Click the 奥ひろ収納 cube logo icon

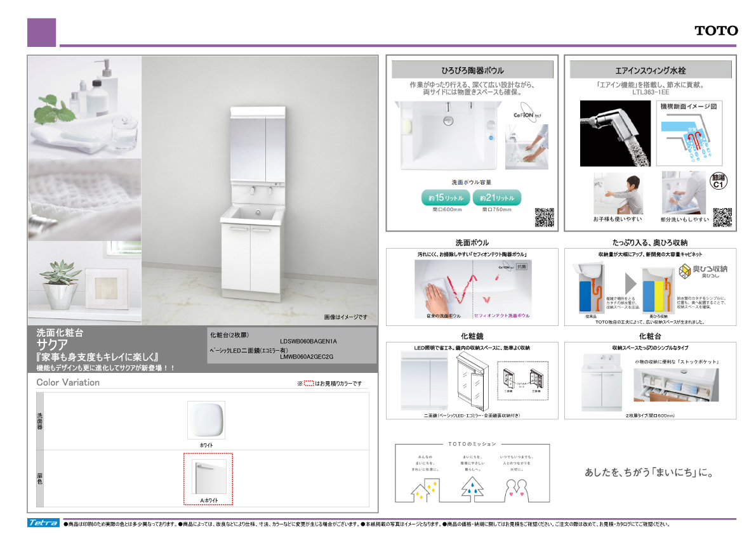685,271
